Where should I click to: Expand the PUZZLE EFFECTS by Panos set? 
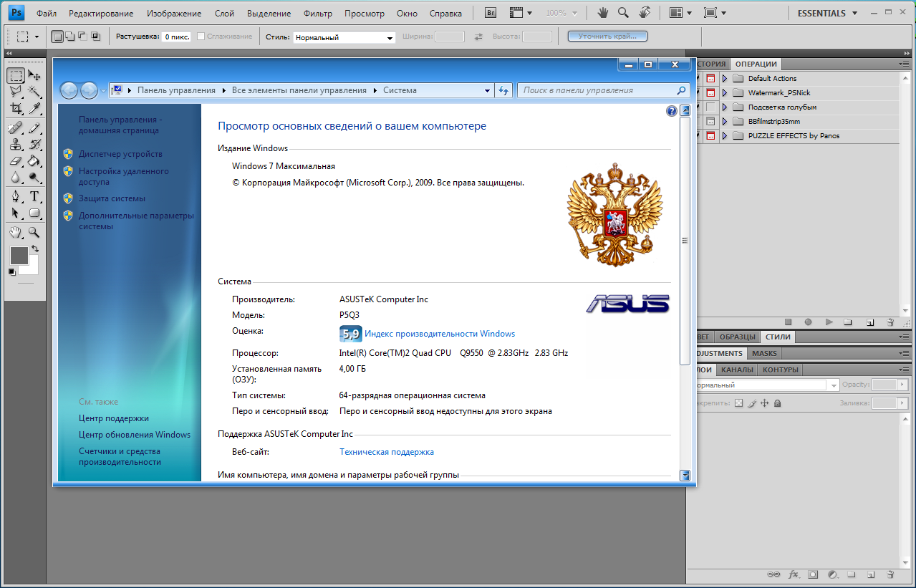pyautogui.click(x=725, y=136)
